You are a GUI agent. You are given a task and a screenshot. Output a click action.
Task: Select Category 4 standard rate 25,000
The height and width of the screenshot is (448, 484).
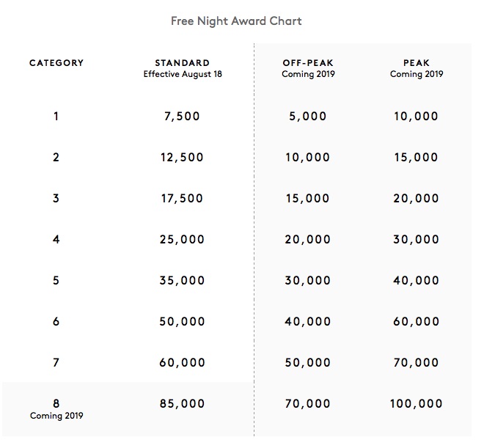click(182, 239)
